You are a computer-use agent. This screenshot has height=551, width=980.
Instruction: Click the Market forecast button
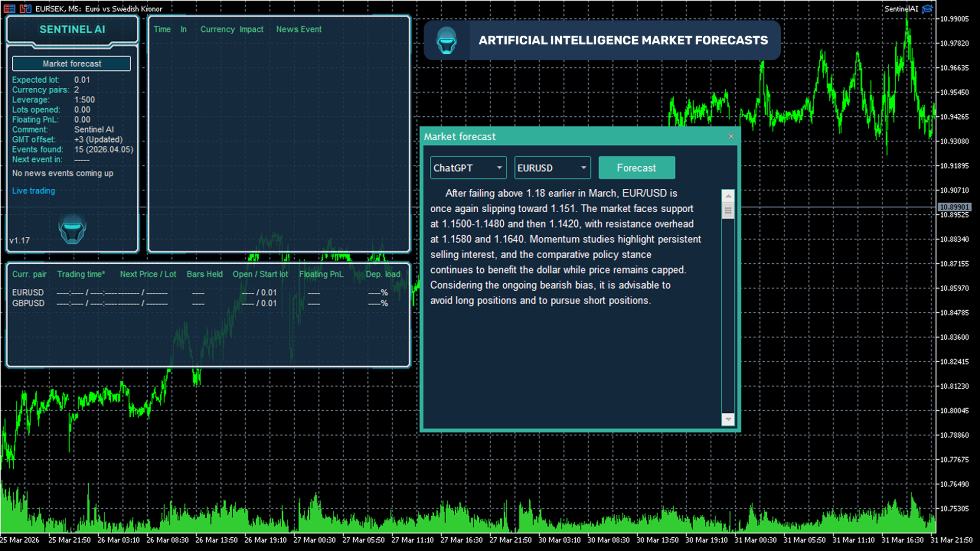[x=71, y=63]
